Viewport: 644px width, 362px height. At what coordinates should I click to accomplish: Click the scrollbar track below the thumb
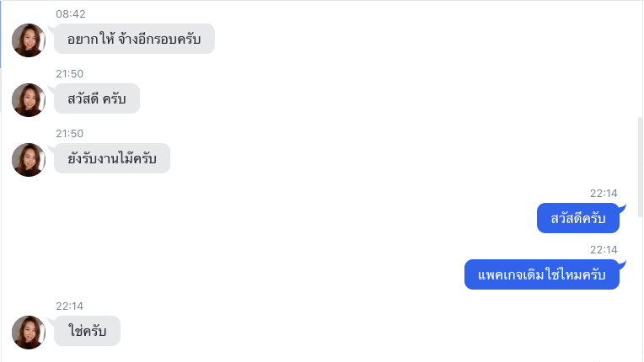click(x=641, y=289)
